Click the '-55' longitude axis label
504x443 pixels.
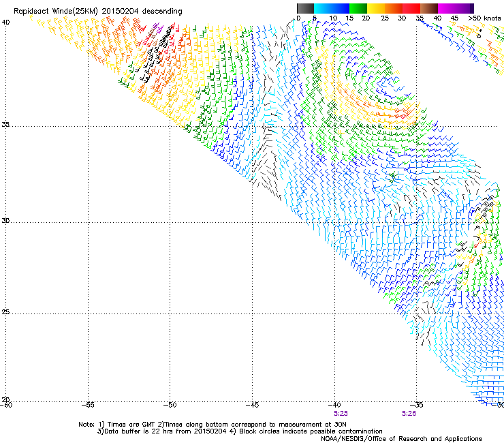89,405
